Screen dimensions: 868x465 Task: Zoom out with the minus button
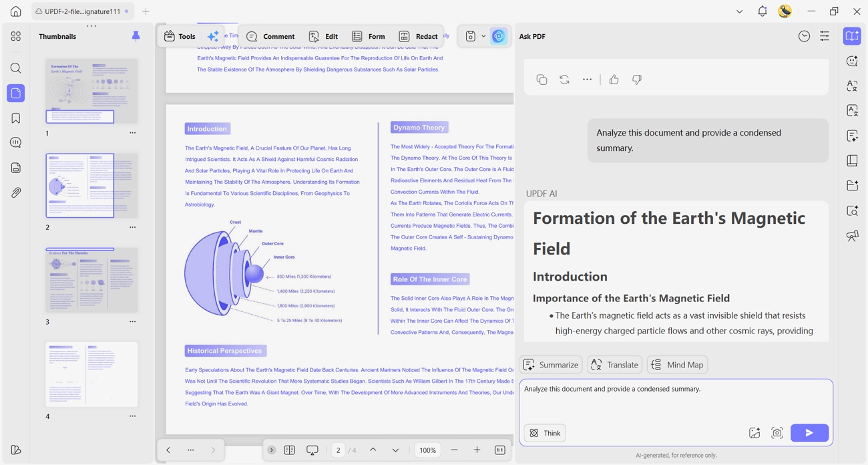click(455, 450)
